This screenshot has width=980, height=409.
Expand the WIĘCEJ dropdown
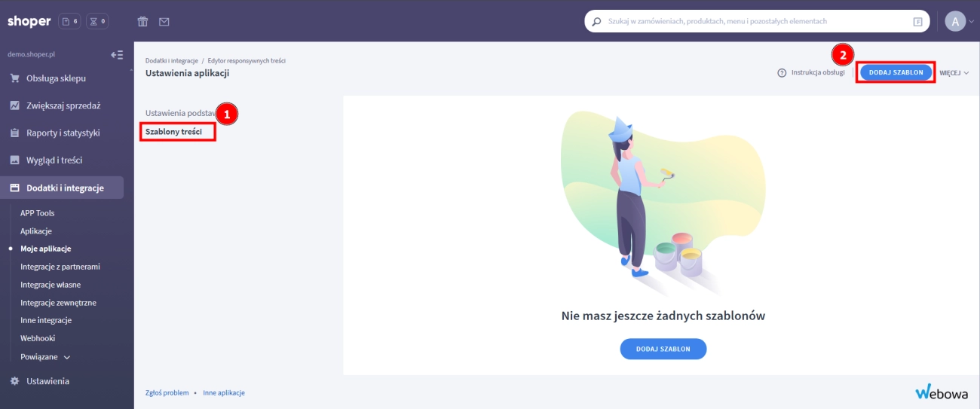tap(954, 73)
